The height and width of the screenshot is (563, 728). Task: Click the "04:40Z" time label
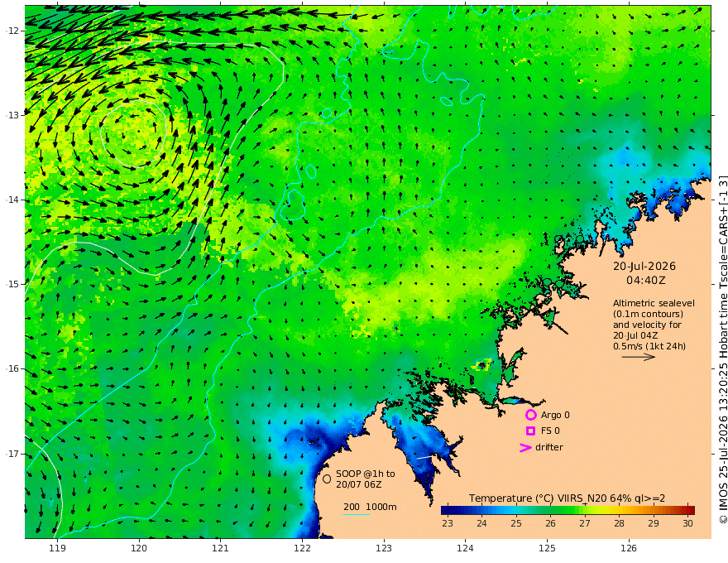[x=646, y=281]
